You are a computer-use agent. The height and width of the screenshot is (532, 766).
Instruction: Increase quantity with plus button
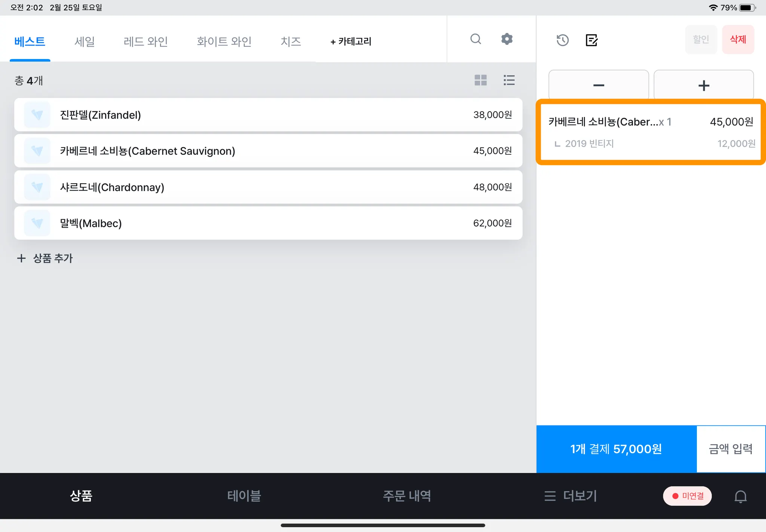click(704, 85)
